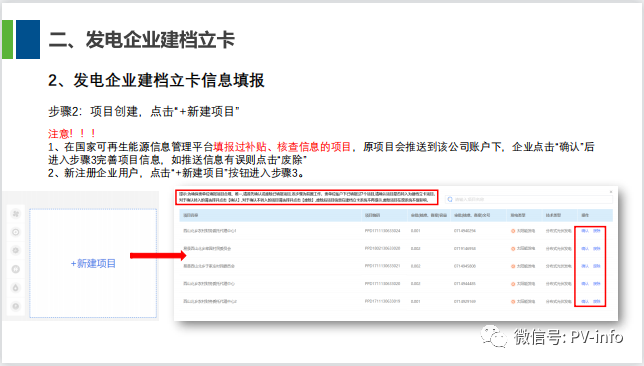
Task: Click the magnifier icon in search box
Action: click(x=450, y=199)
